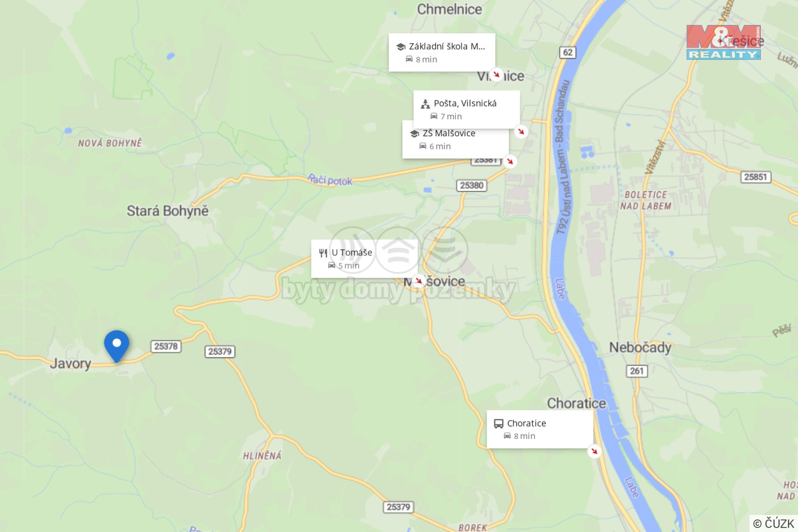
Task: Click the M&M Reality logo
Action: point(724,42)
